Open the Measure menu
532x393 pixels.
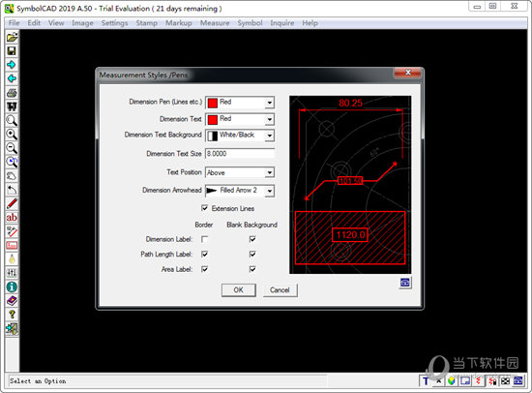(215, 23)
